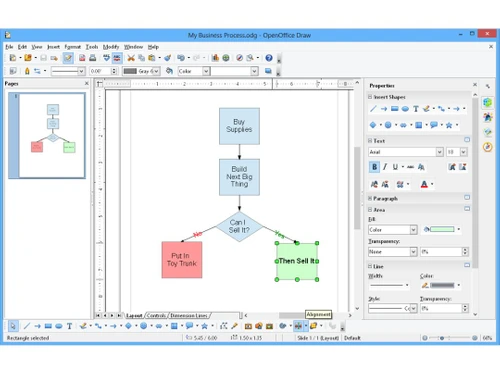Click the Copy icon in the toolbar
Screen dimensions: 500x375
[141, 58]
